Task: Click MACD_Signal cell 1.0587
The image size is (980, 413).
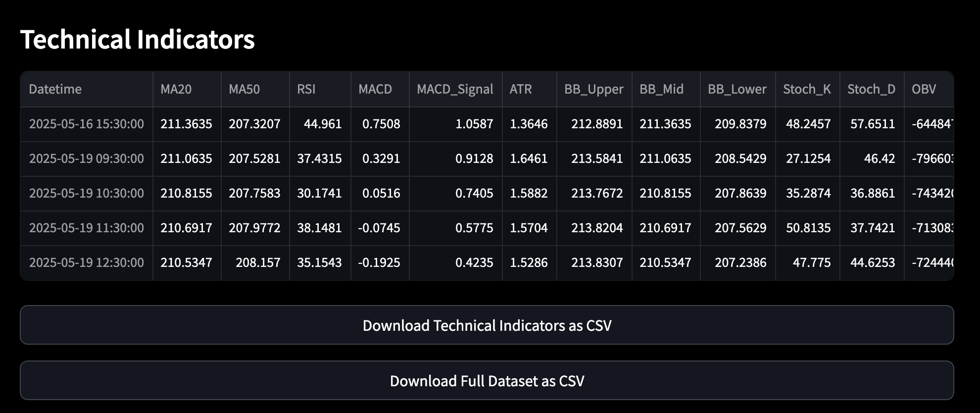Action: tap(456, 124)
